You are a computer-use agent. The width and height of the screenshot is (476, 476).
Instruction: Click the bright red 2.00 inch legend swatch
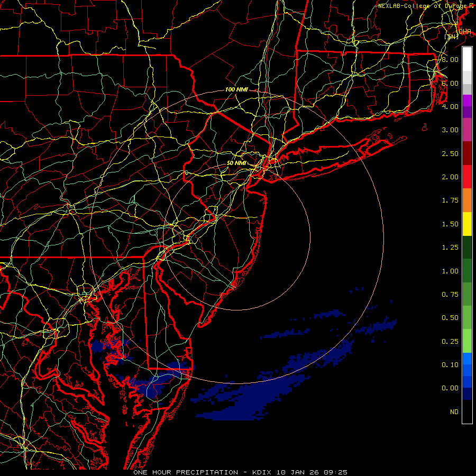pyautogui.click(x=467, y=177)
